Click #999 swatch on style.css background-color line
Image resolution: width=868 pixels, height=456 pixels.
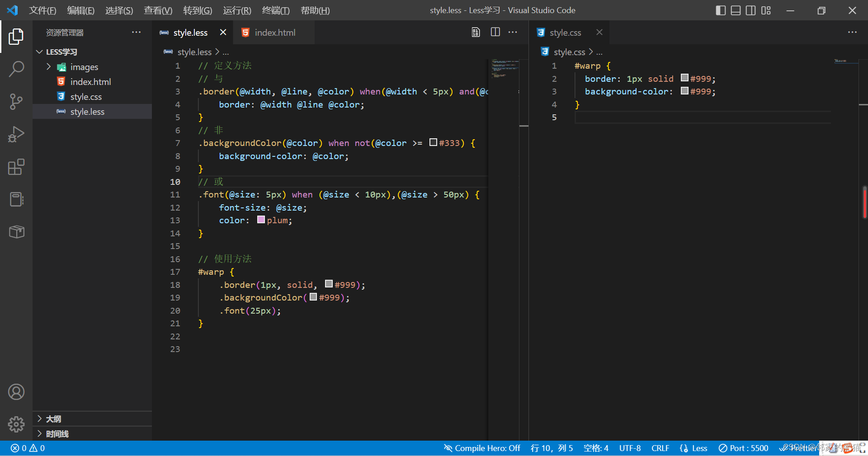pos(684,91)
